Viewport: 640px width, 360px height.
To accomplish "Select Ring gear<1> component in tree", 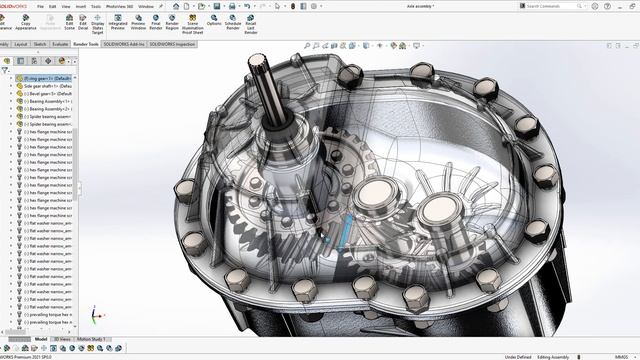I will click(x=44, y=78).
